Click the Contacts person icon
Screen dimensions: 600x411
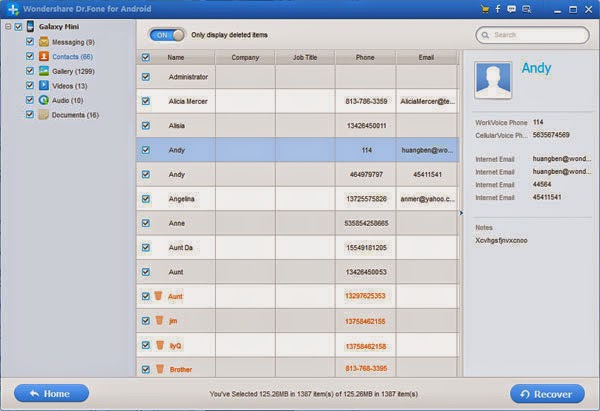(x=44, y=56)
